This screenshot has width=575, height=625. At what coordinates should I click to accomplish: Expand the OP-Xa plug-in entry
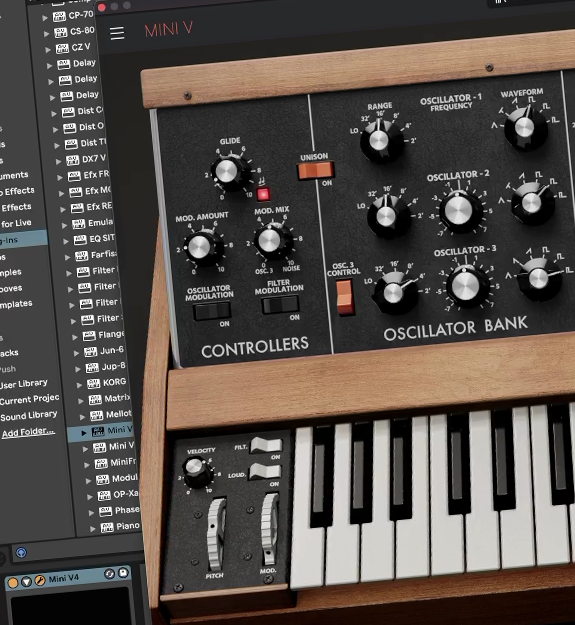[90, 497]
